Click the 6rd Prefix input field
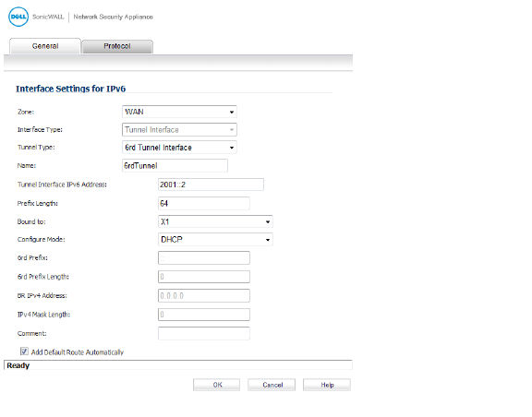Screen dimensions: 532x417 click(x=204, y=257)
